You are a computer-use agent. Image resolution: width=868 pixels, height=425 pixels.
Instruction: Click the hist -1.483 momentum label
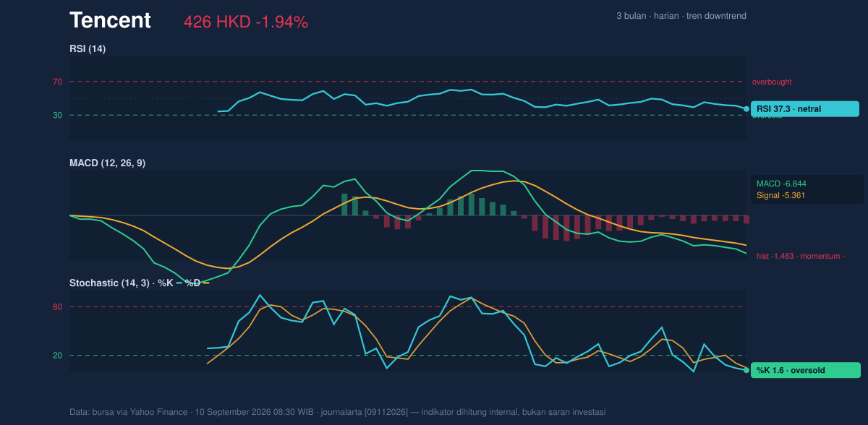(x=801, y=256)
